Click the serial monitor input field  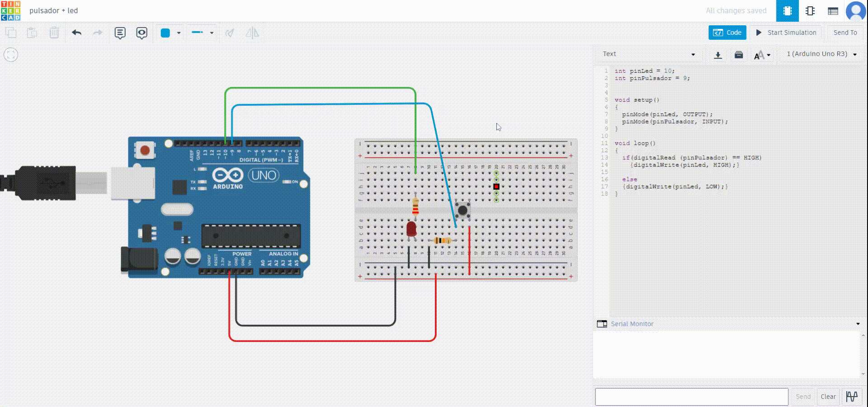tap(691, 397)
